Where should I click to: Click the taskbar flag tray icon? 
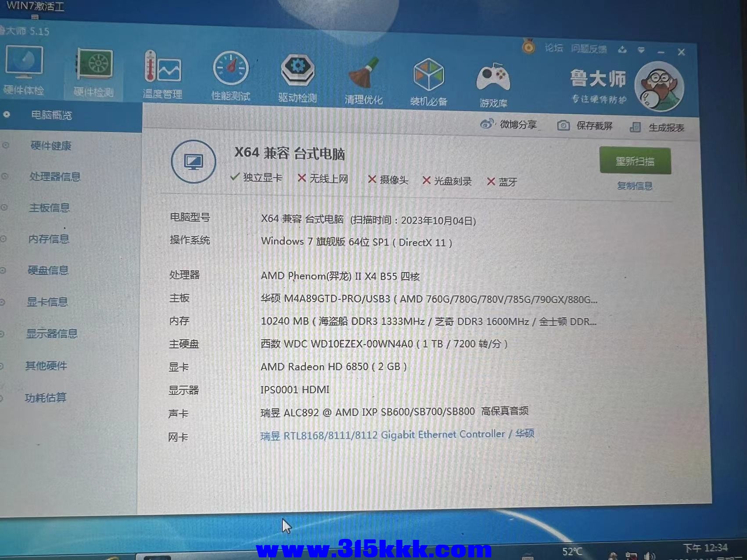(631, 556)
